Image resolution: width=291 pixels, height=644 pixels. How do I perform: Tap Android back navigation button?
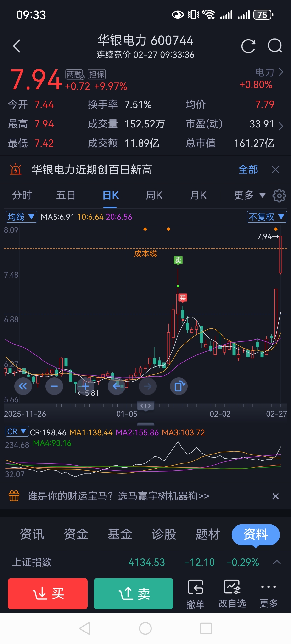pyautogui.click(x=85, y=628)
